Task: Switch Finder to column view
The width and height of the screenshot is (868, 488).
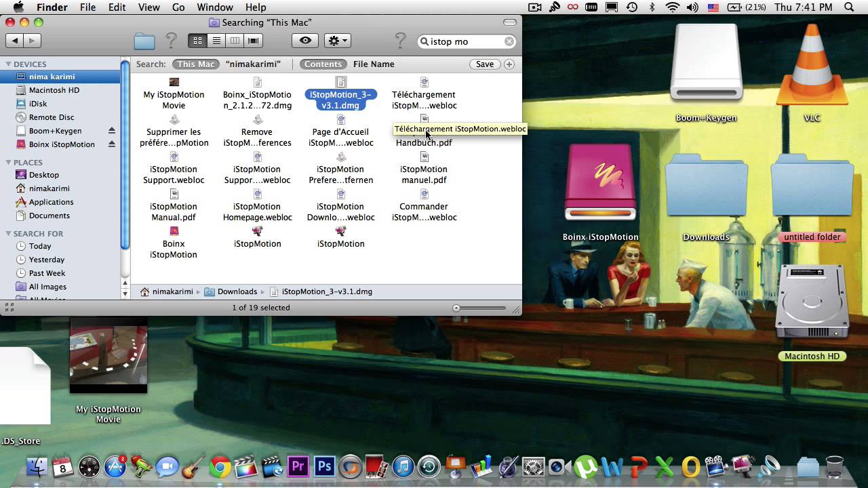Action: click(x=235, y=41)
